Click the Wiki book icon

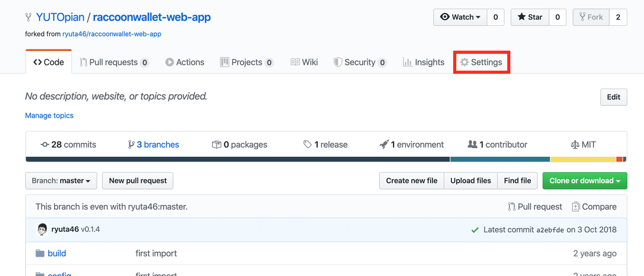[x=295, y=62]
